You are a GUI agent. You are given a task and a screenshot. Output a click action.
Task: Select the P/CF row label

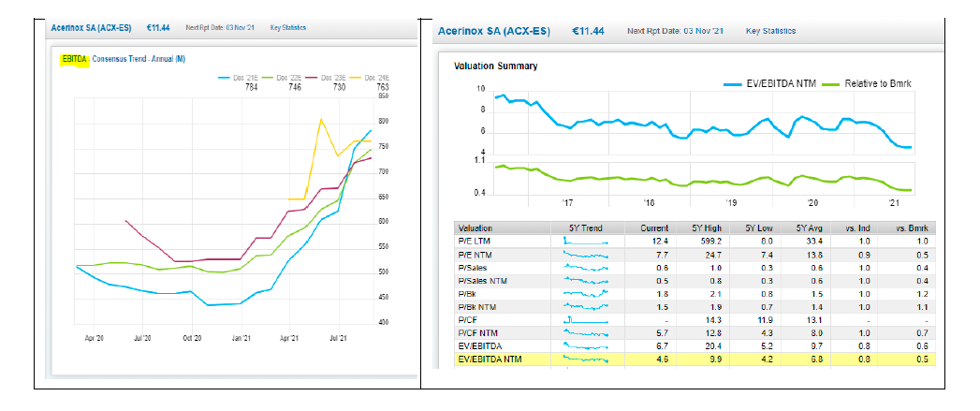coord(466,319)
